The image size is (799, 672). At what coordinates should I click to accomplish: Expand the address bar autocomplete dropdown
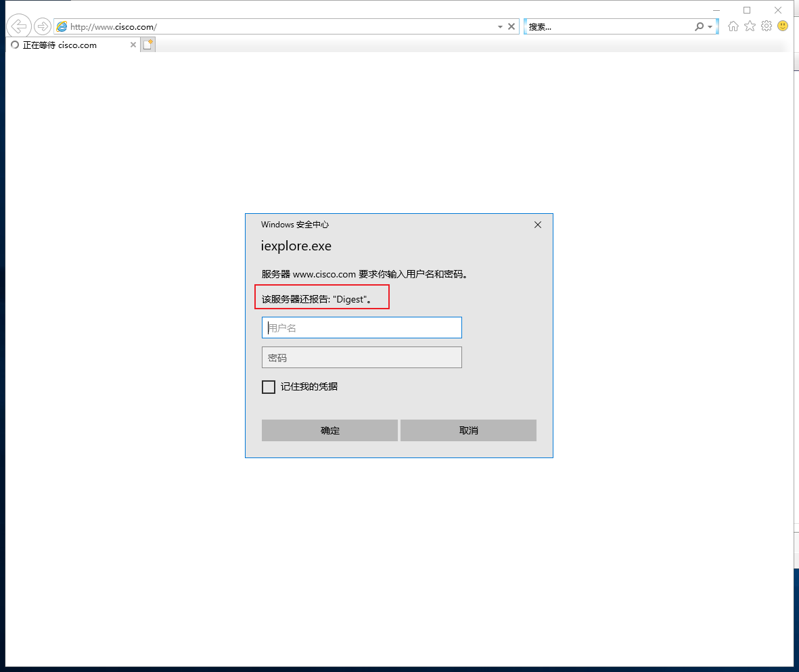tap(501, 26)
